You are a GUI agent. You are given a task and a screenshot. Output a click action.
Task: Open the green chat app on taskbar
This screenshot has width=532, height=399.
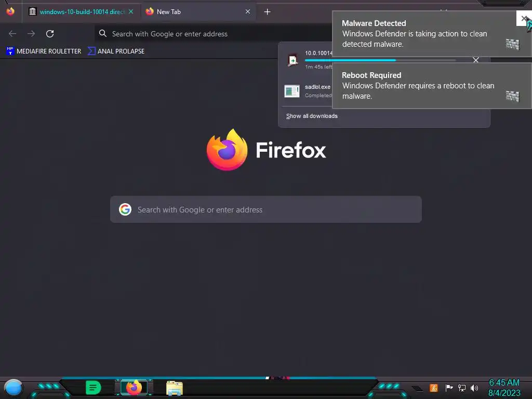94,388
